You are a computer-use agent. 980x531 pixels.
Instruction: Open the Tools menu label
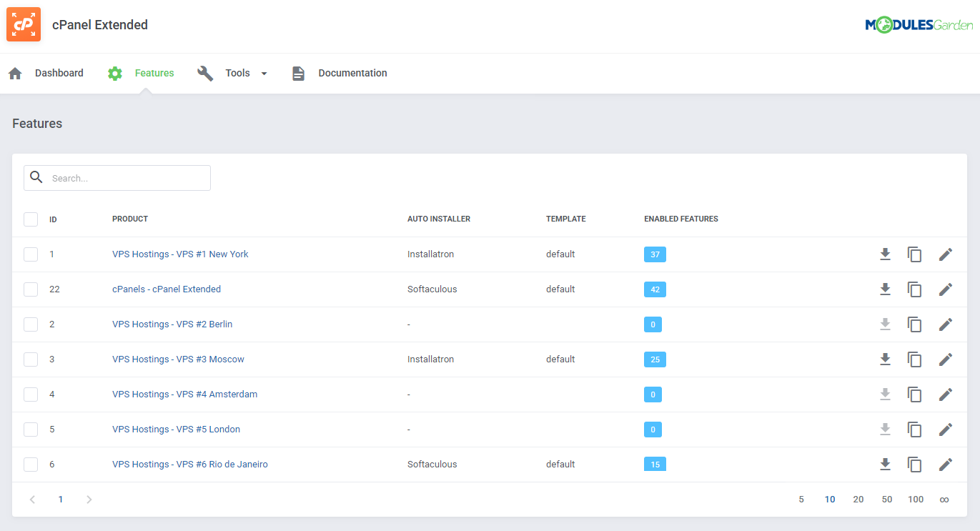[x=237, y=73]
